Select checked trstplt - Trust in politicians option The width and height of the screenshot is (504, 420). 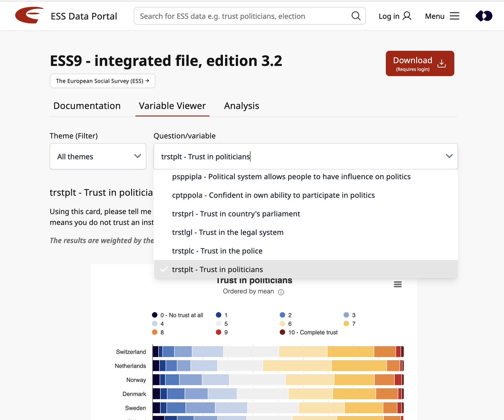tap(306, 269)
